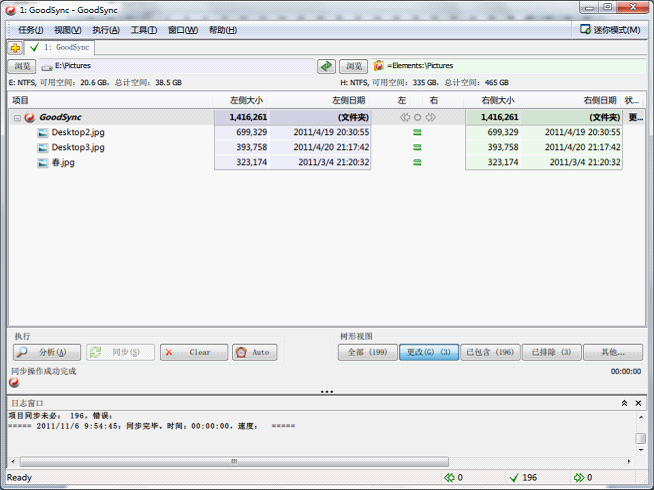Click the green checkmark 196 status counter

coord(523,477)
